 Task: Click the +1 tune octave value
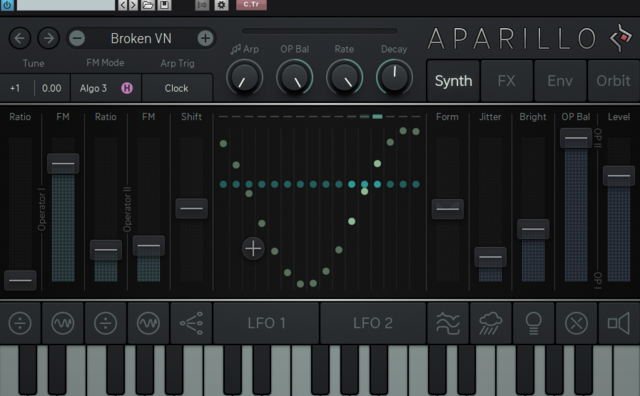[x=15, y=88]
